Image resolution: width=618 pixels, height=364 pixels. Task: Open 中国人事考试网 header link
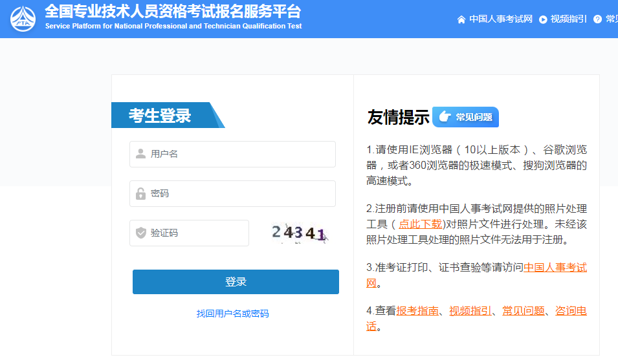coord(501,19)
